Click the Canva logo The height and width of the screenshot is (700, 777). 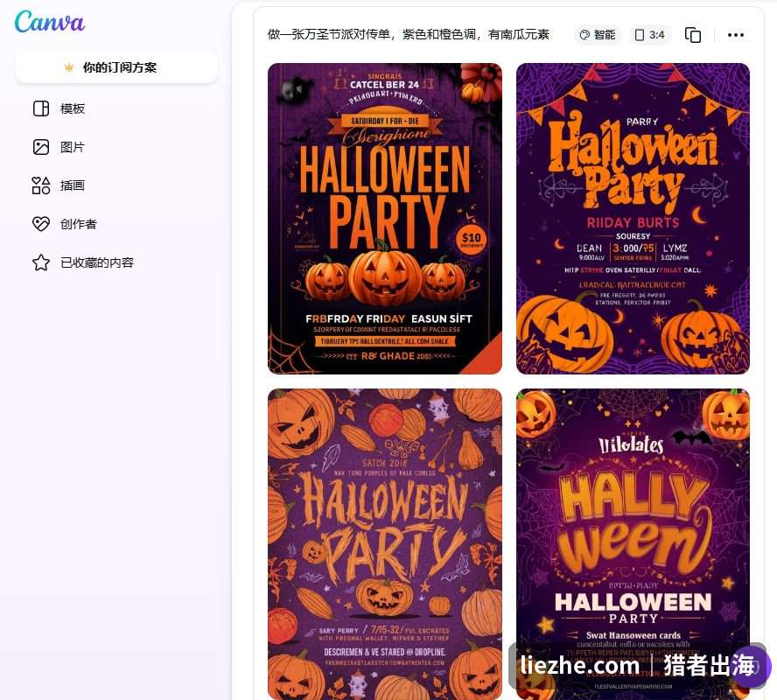50,22
